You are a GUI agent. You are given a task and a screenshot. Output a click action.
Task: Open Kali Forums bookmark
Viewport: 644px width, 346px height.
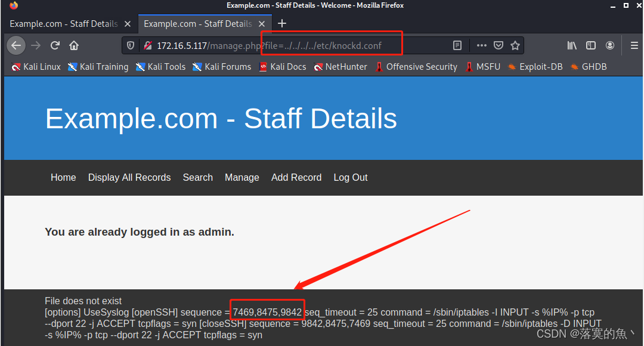222,67
